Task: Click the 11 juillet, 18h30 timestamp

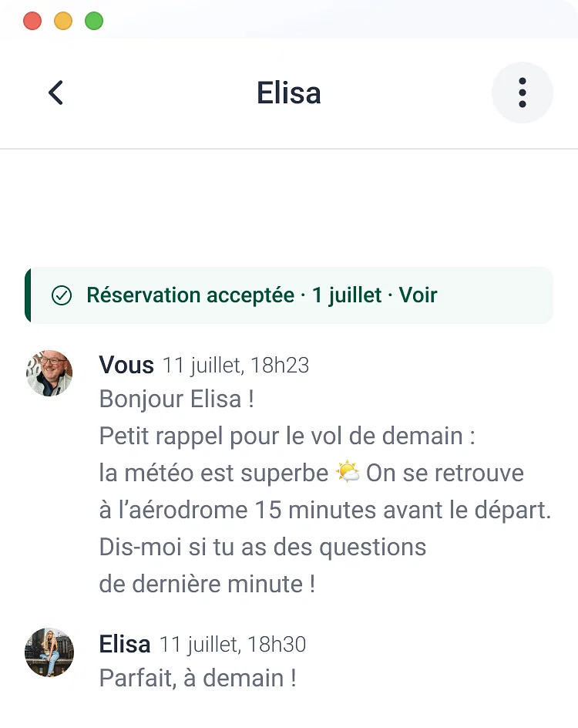Action: [233, 645]
